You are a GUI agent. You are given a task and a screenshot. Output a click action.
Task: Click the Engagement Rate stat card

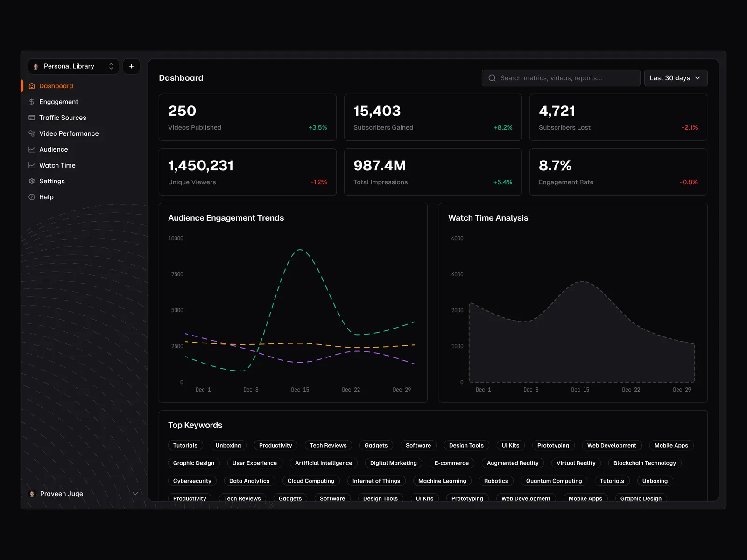[x=618, y=172]
